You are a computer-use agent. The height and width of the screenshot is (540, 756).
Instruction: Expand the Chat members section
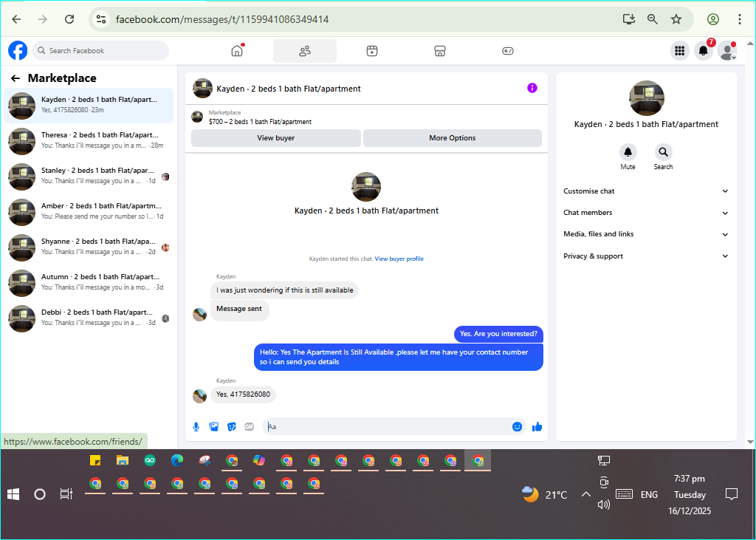[646, 213]
